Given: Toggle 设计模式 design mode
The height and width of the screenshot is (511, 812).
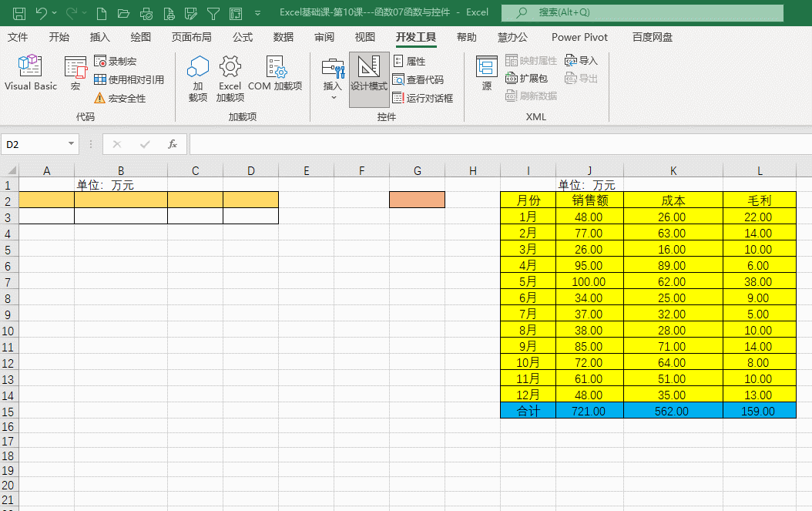Looking at the screenshot, I should [369, 79].
